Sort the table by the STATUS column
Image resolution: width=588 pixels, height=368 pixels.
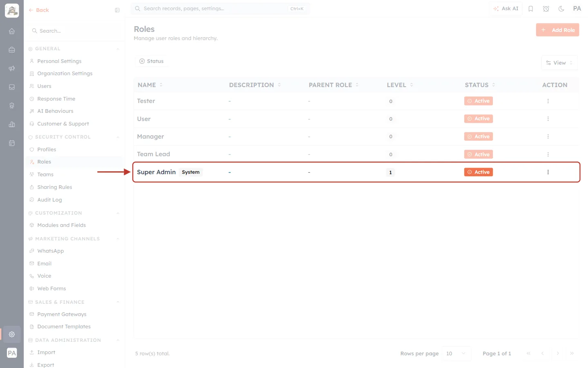click(x=480, y=85)
